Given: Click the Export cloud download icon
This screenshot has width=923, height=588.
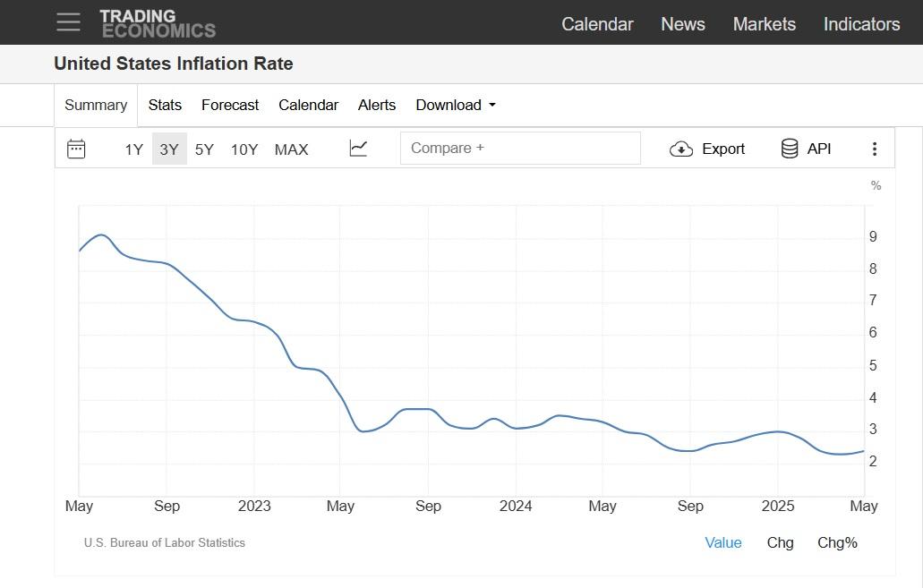Looking at the screenshot, I should tap(681, 149).
